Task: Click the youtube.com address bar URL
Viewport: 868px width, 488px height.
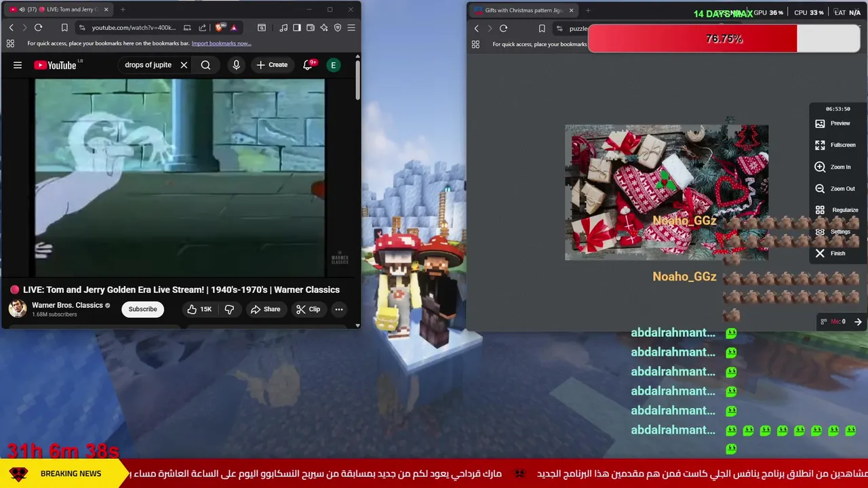Action: click(134, 28)
